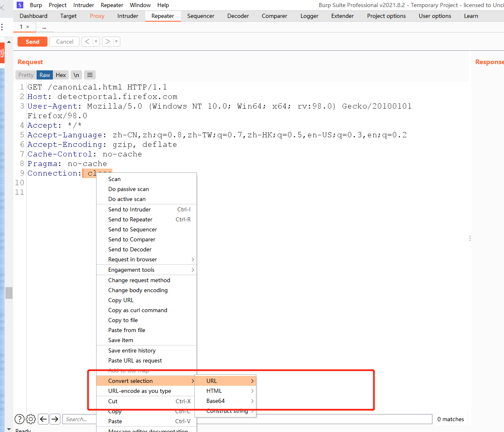Expand Base64 conversion submenu
The width and height of the screenshot is (504, 432).
click(225, 401)
